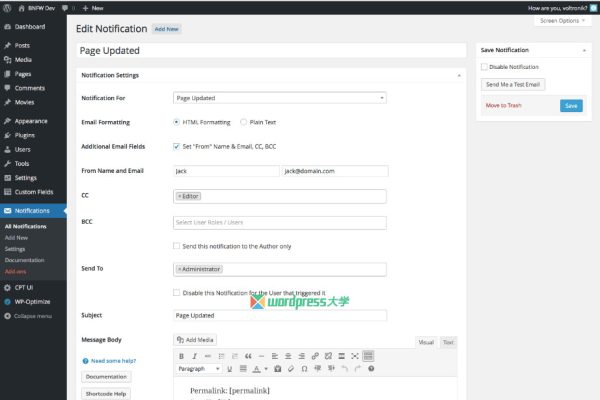The height and width of the screenshot is (400, 600).
Task: Open the Plugins menu in sidebar
Action: pos(25,134)
